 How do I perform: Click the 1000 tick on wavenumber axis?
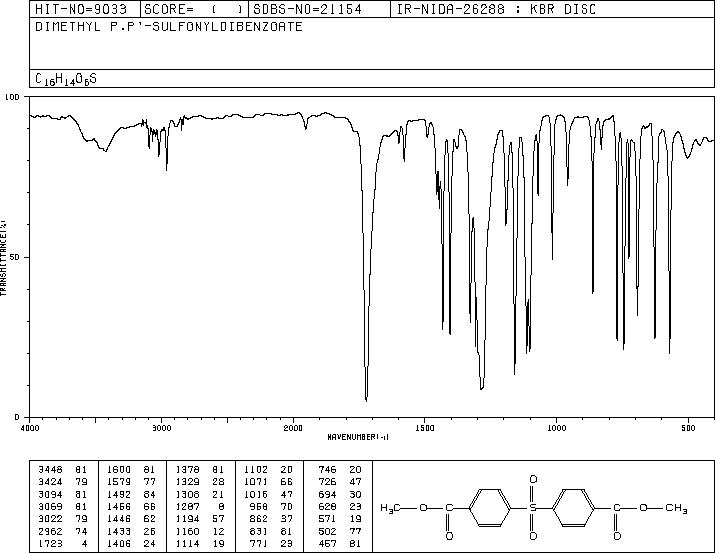(x=557, y=428)
